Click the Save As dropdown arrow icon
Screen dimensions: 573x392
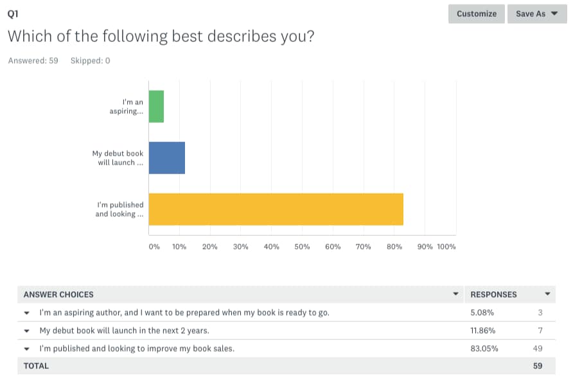click(554, 13)
